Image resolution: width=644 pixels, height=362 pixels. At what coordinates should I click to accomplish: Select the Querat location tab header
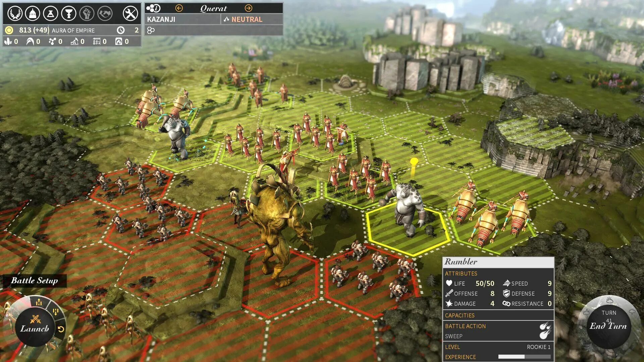tap(214, 8)
